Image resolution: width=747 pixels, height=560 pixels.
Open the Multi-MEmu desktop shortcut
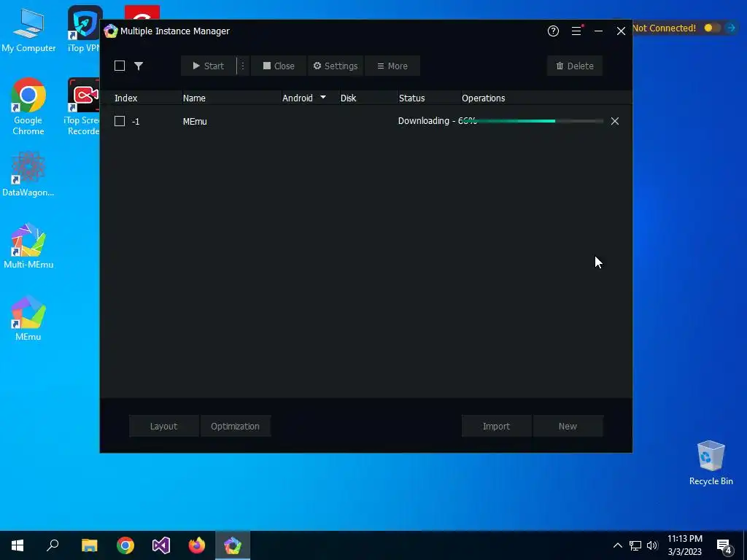(x=28, y=246)
